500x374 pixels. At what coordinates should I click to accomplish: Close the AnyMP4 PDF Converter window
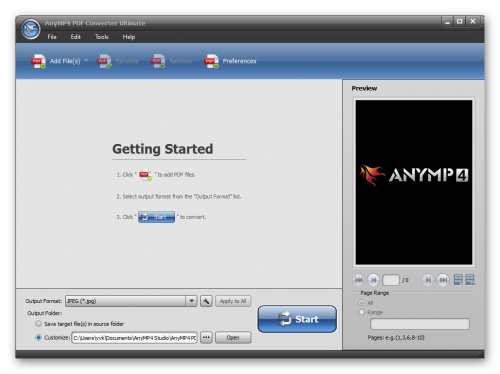[473, 22]
